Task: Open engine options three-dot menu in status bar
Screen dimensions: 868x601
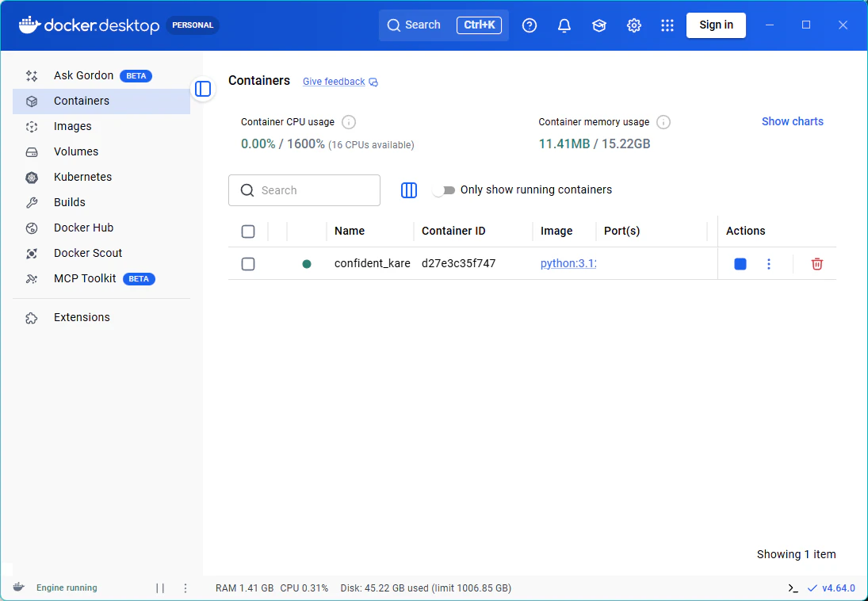Action: tap(185, 588)
